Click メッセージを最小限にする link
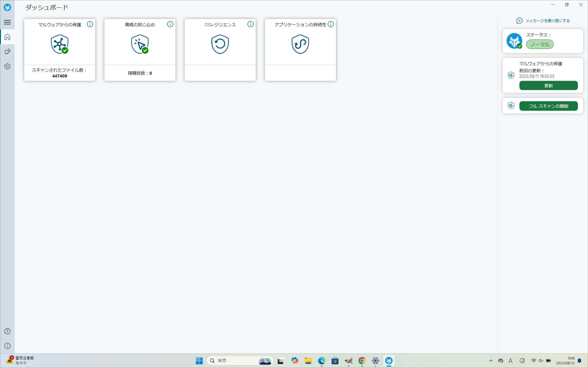The image size is (588, 368). pyautogui.click(x=547, y=21)
